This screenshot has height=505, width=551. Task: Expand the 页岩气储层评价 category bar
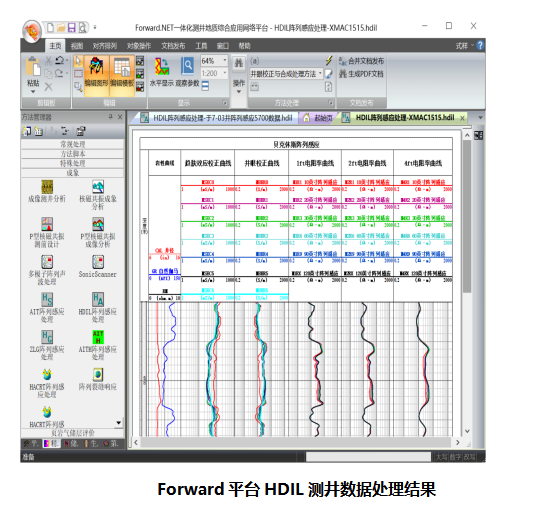click(72, 433)
